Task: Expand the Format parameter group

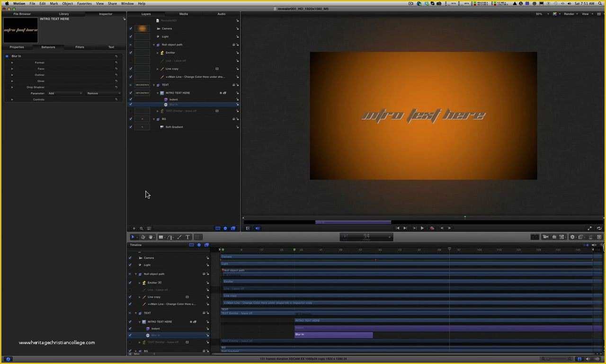Action: coord(12,62)
